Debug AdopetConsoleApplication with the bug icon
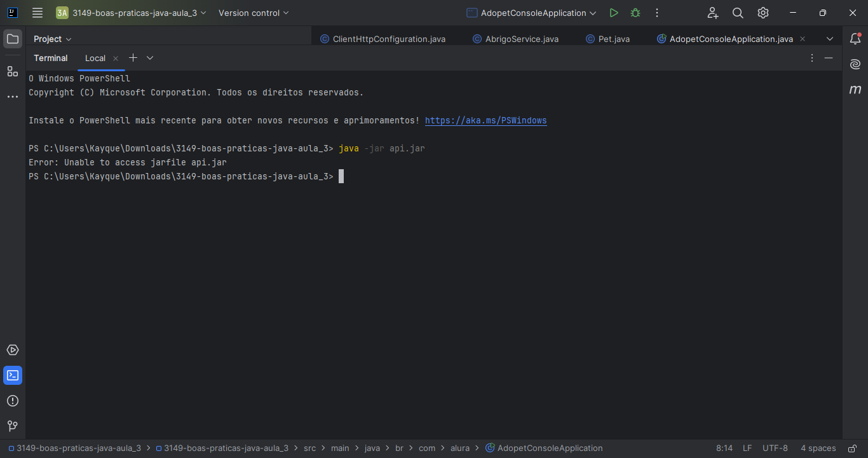 click(x=635, y=13)
